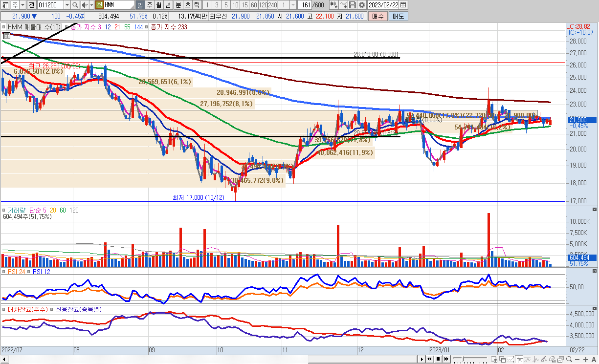This screenshot has height=364, width=599.
Task: Switch to weekly 주 chart period
Action: pyautogui.click(x=150, y=5)
